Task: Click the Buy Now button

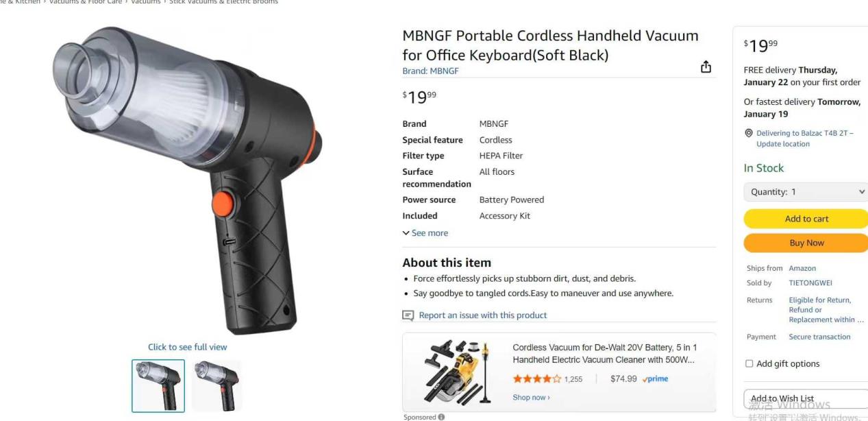Action: (x=806, y=243)
